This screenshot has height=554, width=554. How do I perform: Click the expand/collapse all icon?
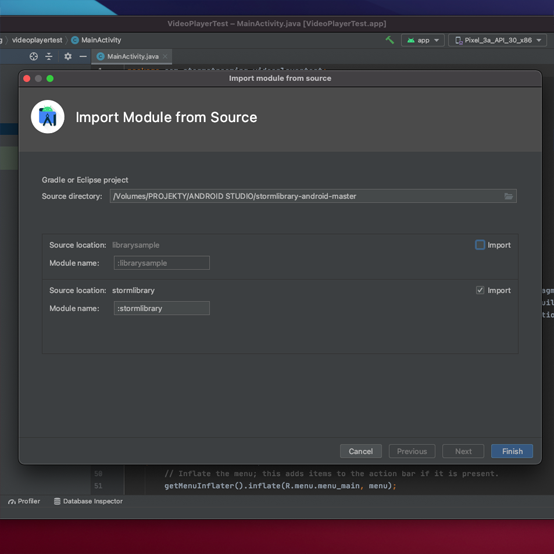click(x=49, y=57)
